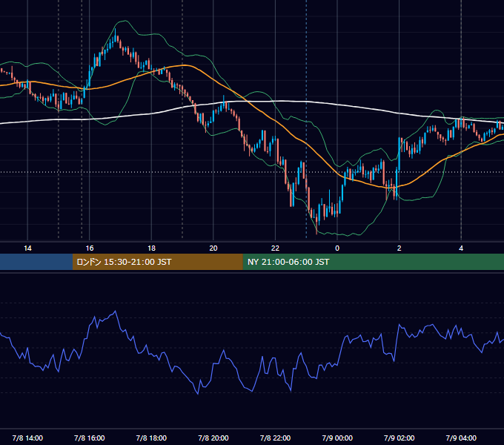
Task: Click the 4 hour label on chart axis
Action: tap(461, 248)
